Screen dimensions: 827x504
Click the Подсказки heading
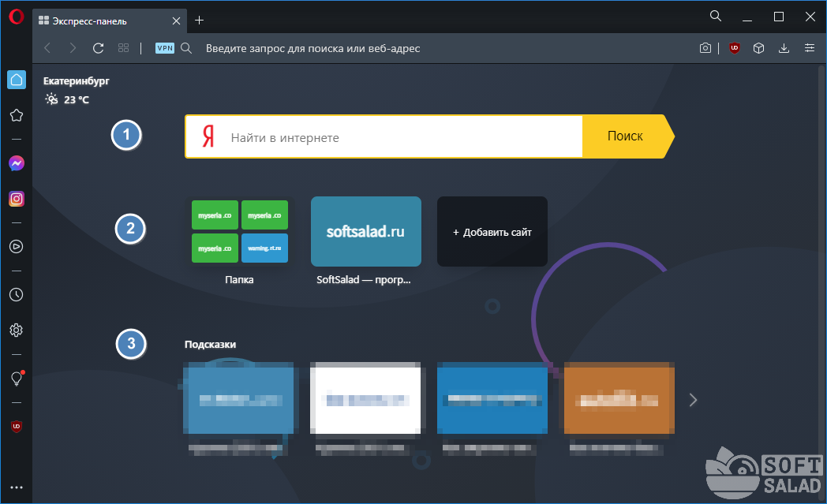[210, 344]
